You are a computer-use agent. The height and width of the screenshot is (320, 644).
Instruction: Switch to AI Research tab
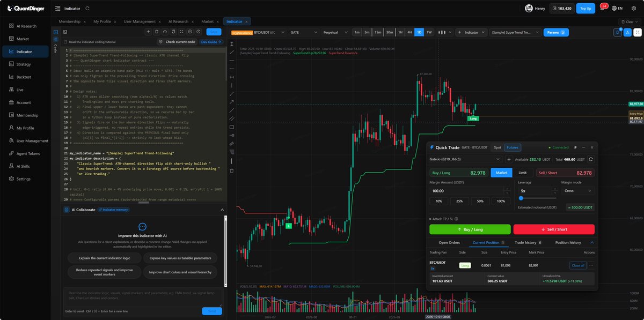click(x=178, y=21)
